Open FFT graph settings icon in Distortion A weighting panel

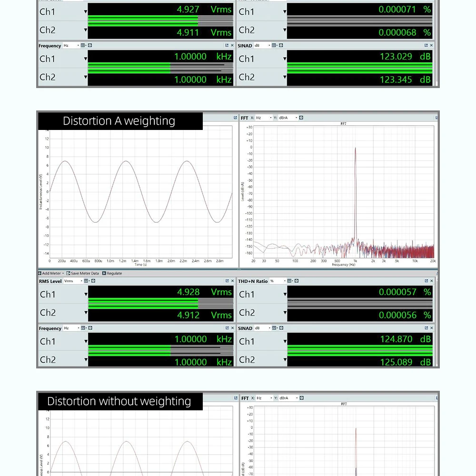(301, 118)
